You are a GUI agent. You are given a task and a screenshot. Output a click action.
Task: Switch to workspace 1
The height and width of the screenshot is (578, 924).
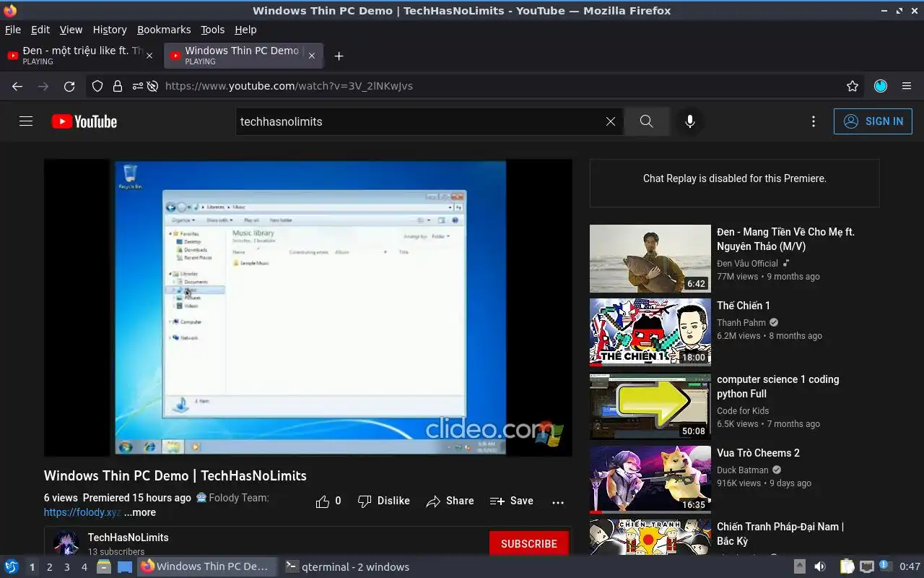pyautogui.click(x=32, y=567)
